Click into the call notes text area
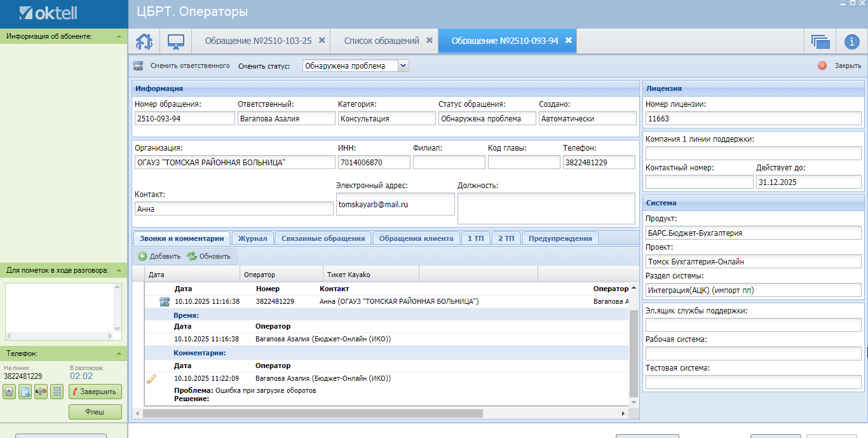 click(x=59, y=307)
